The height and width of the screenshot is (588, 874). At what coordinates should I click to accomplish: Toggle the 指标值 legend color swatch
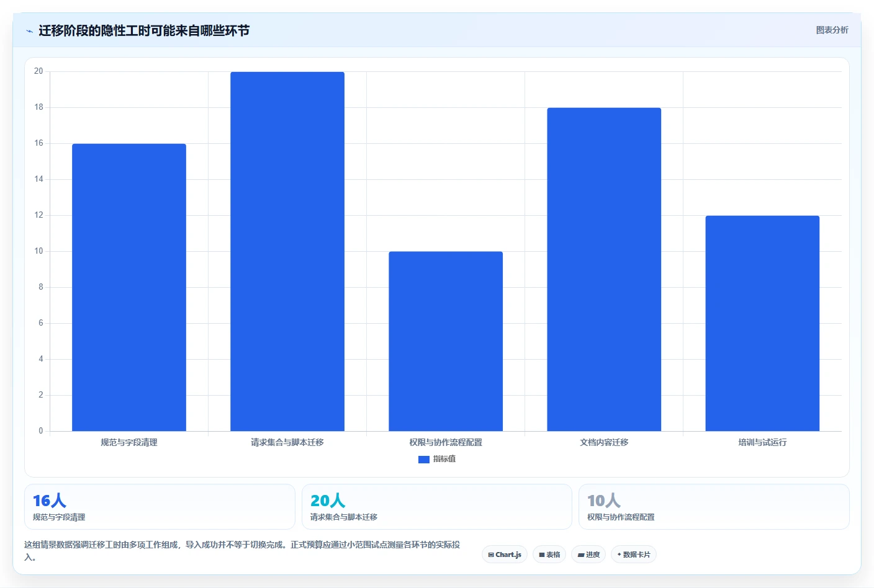424,459
